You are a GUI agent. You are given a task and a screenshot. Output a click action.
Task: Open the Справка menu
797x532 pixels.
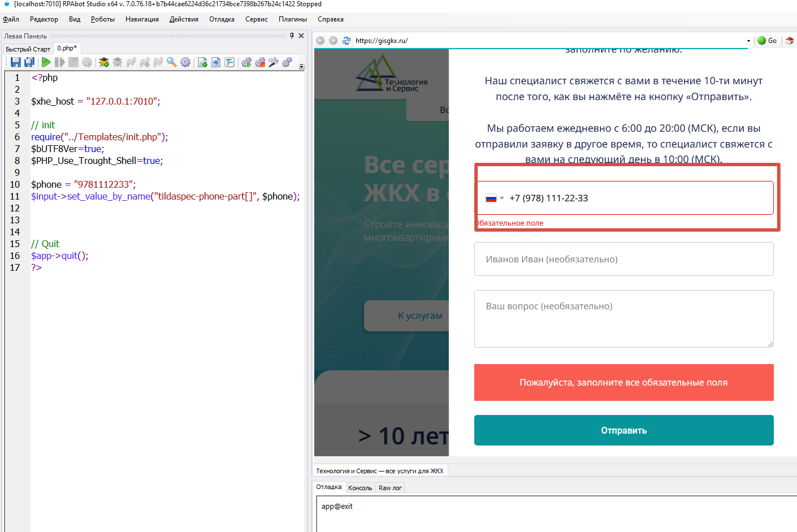pos(331,19)
